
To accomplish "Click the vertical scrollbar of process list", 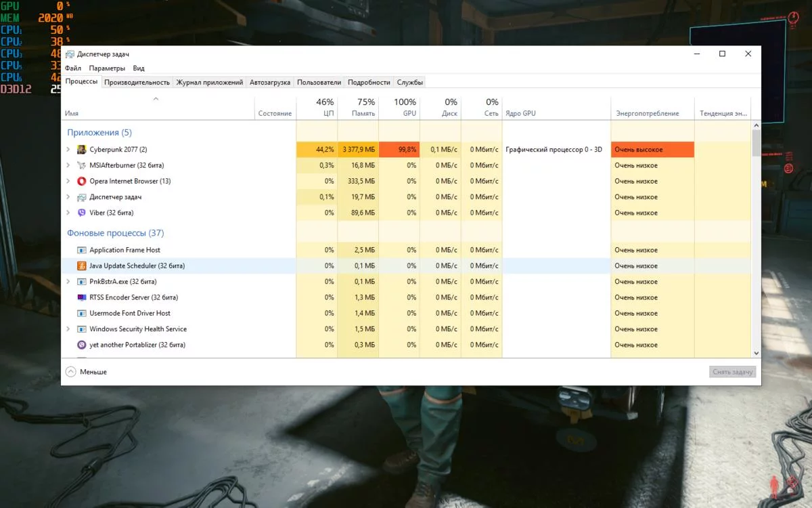I will point(756,237).
